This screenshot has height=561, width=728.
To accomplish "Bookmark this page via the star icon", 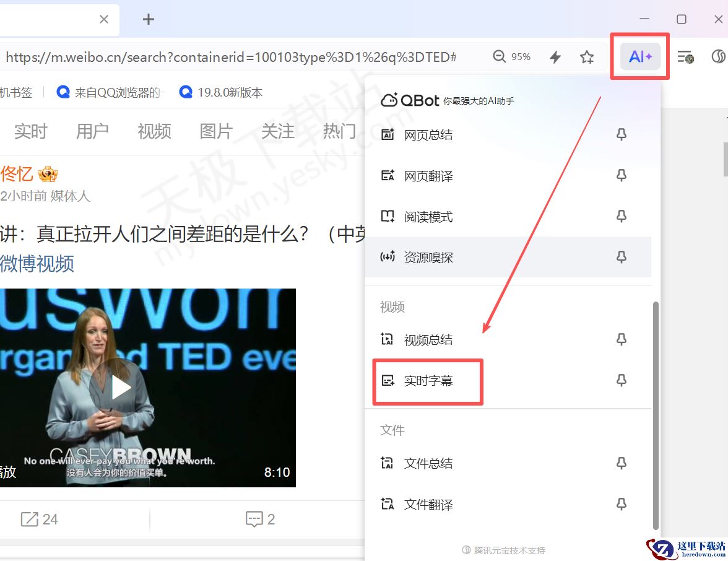I will tap(586, 56).
